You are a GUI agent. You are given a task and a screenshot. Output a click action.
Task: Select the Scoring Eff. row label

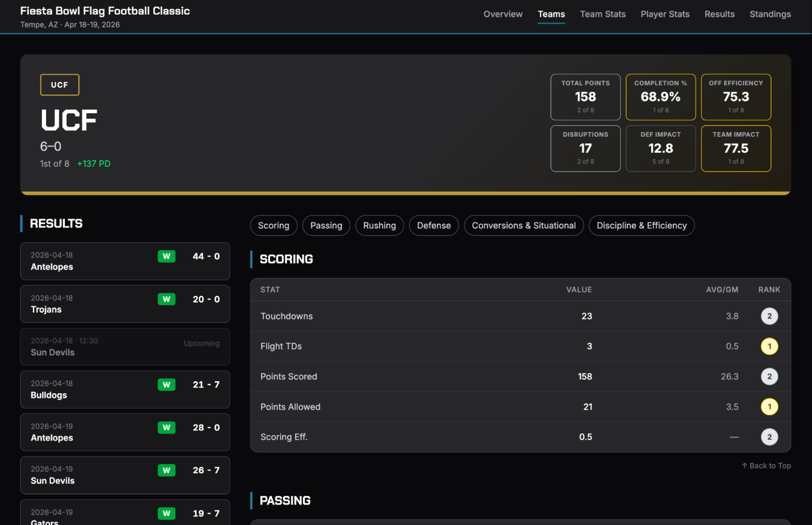[284, 437]
